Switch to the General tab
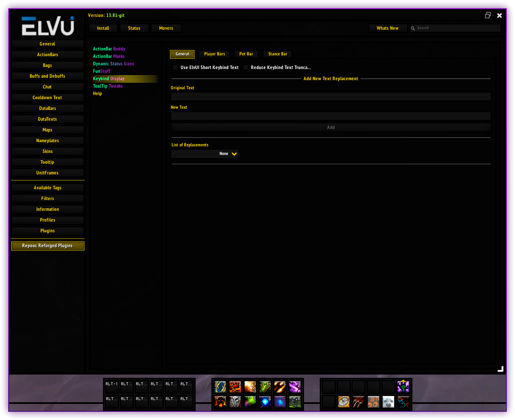The width and height of the screenshot is (515, 420). pyautogui.click(x=182, y=54)
